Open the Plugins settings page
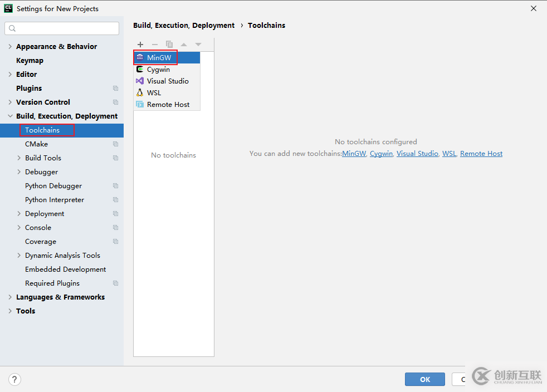The image size is (547, 392). 29,88
